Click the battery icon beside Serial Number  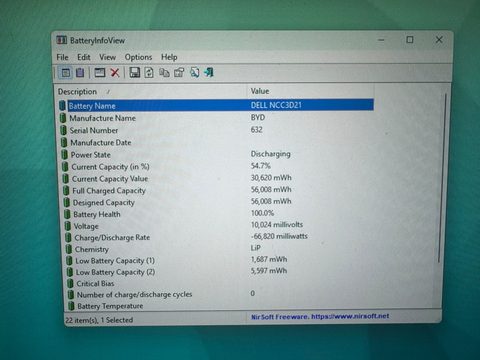coord(63,130)
